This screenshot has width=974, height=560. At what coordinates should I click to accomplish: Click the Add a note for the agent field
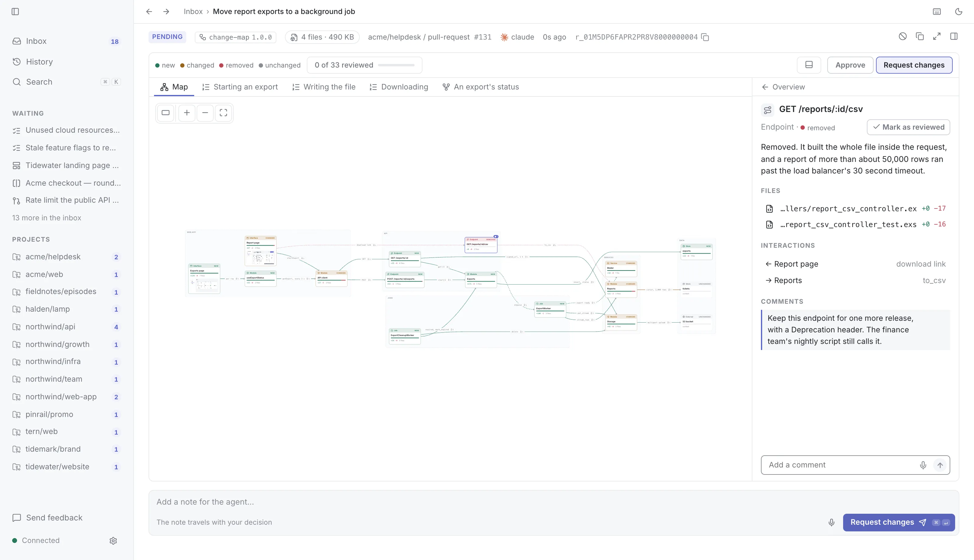click(554, 502)
